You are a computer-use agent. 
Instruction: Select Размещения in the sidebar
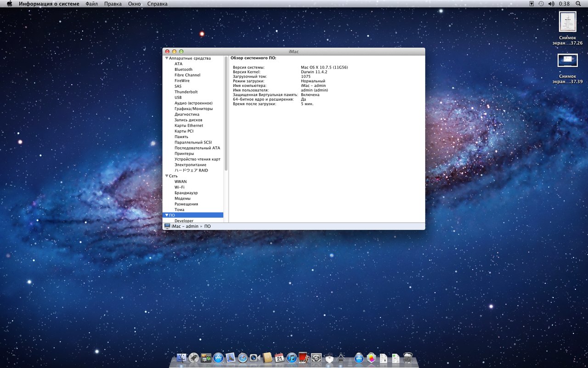pos(187,204)
